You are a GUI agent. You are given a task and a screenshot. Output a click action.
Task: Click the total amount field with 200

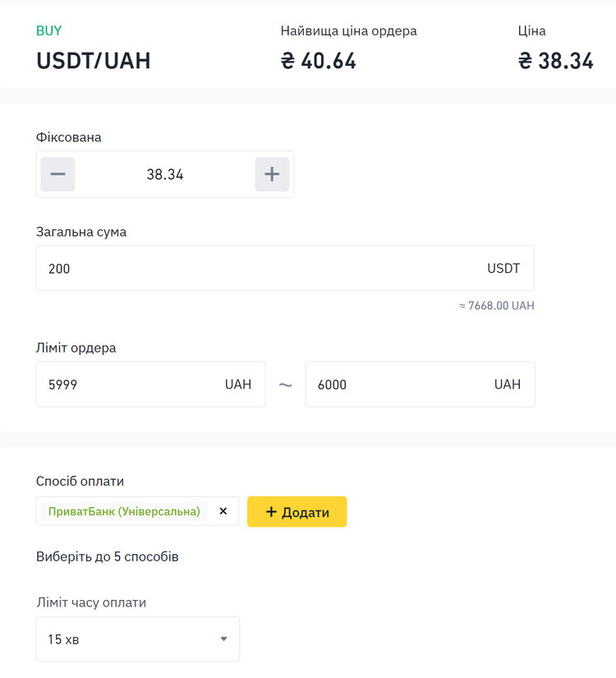(x=285, y=268)
